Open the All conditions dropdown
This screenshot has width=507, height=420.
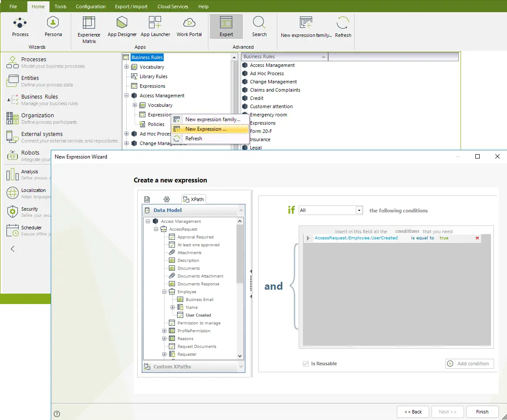click(x=359, y=210)
